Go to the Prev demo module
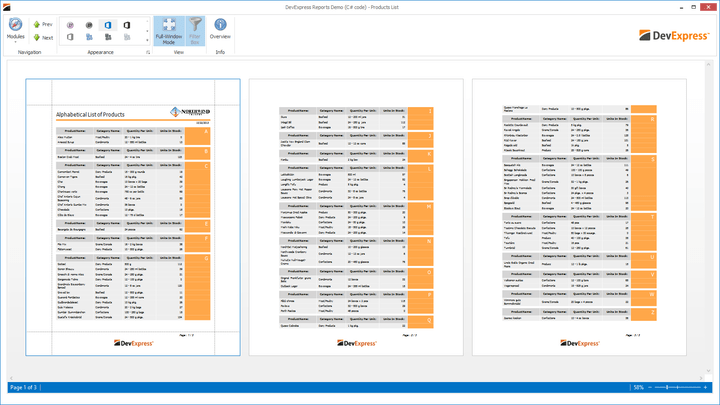The image size is (720, 405). point(43,23)
